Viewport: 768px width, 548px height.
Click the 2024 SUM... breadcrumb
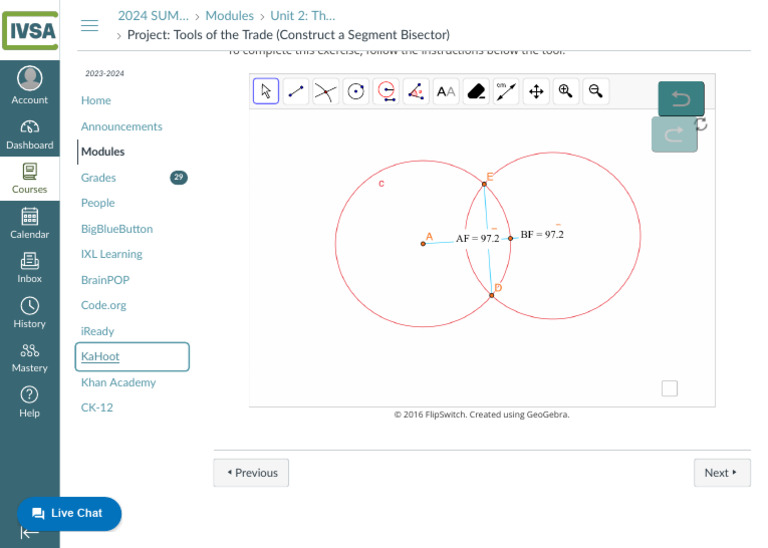pos(153,16)
